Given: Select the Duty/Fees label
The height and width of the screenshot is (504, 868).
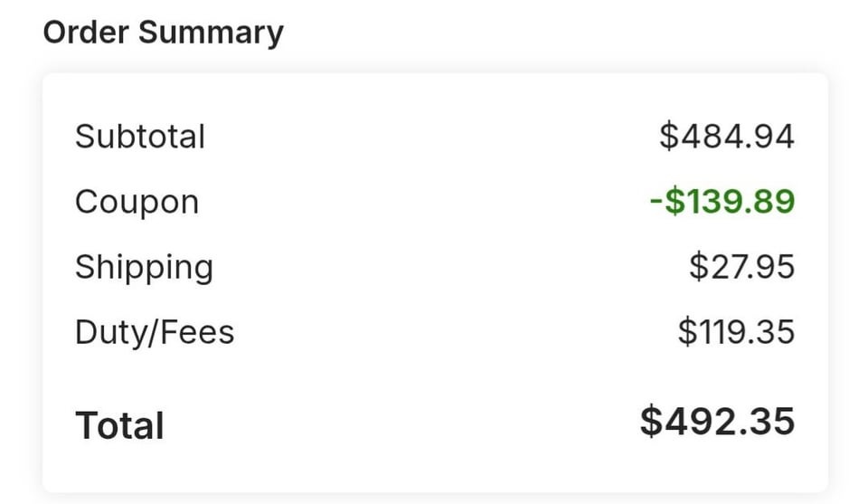Looking at the screenshot, I should click(155, 332).
